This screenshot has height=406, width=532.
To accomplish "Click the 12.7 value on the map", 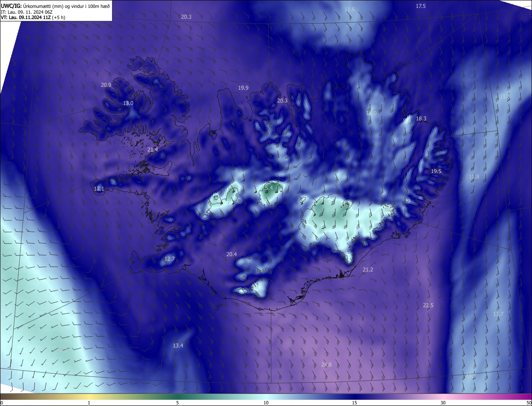I will 170,259.
